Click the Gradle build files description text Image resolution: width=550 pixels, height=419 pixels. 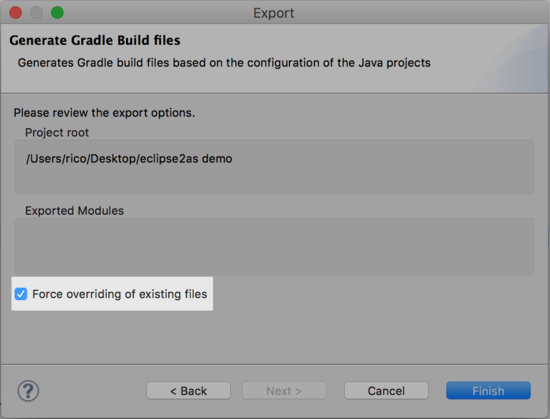pyautogui.click(x=224, y=63)
